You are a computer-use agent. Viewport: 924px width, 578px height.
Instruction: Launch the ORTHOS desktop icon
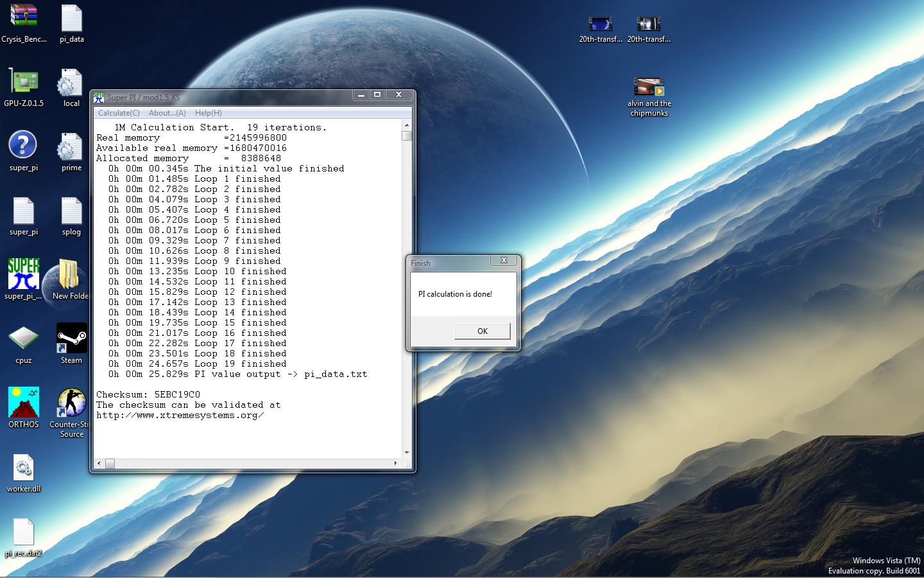coord(24,408)
